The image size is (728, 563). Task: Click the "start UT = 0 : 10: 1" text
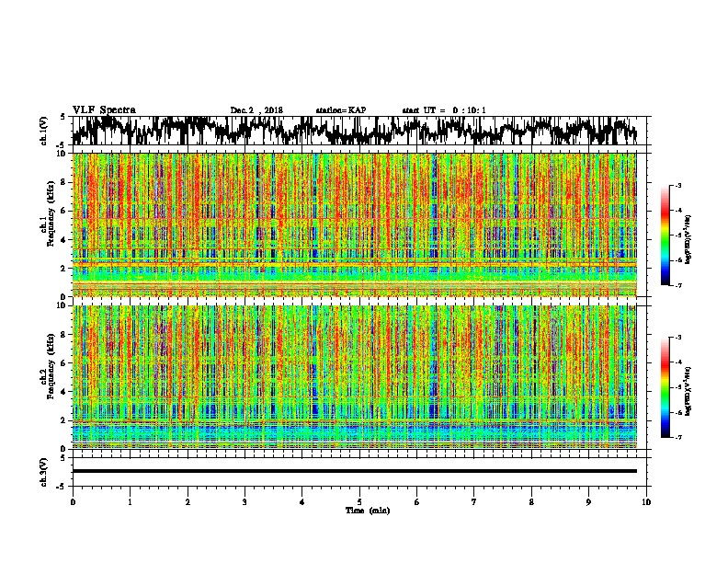443,110
